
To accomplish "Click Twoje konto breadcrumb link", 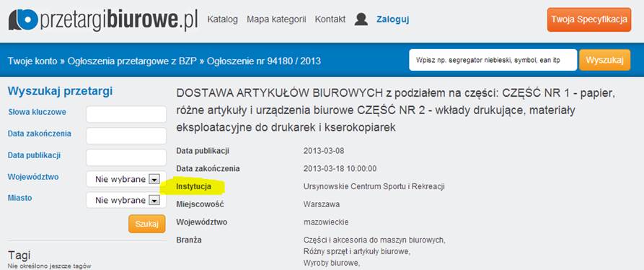I will (32, 61).
